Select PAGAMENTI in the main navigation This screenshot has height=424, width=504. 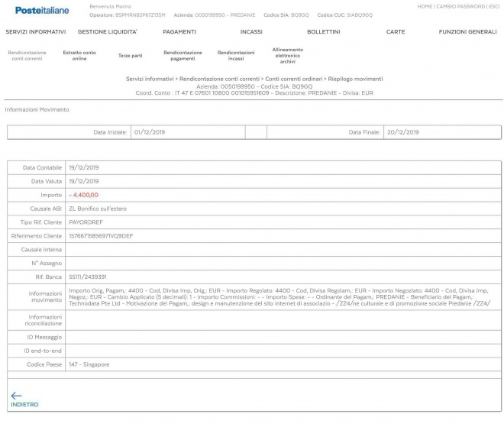[x=179, y=32]
